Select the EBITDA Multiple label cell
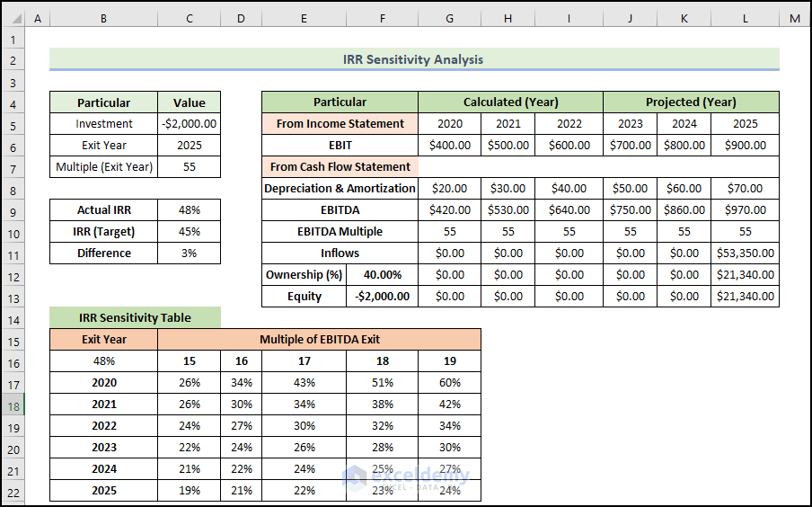The height and width of the screenshot is (507, 812). (340, 232)
